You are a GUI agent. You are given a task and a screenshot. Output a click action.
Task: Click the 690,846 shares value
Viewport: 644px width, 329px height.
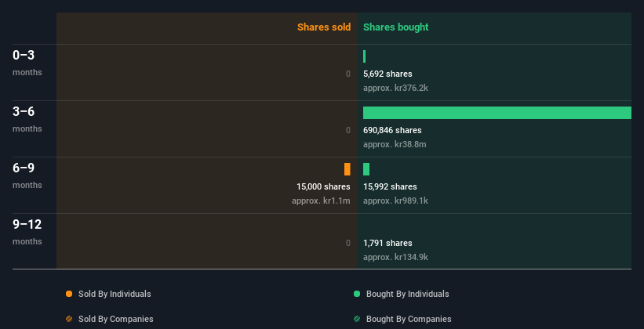pyautogui.click(x=392, y=131)
